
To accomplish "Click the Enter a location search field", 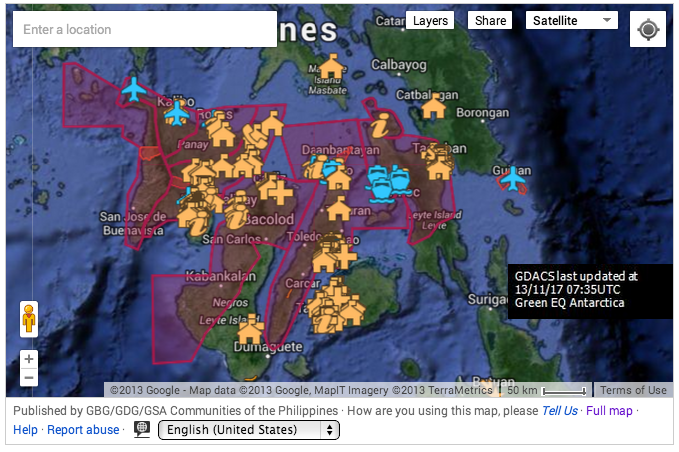I will [x=145, y=30].
